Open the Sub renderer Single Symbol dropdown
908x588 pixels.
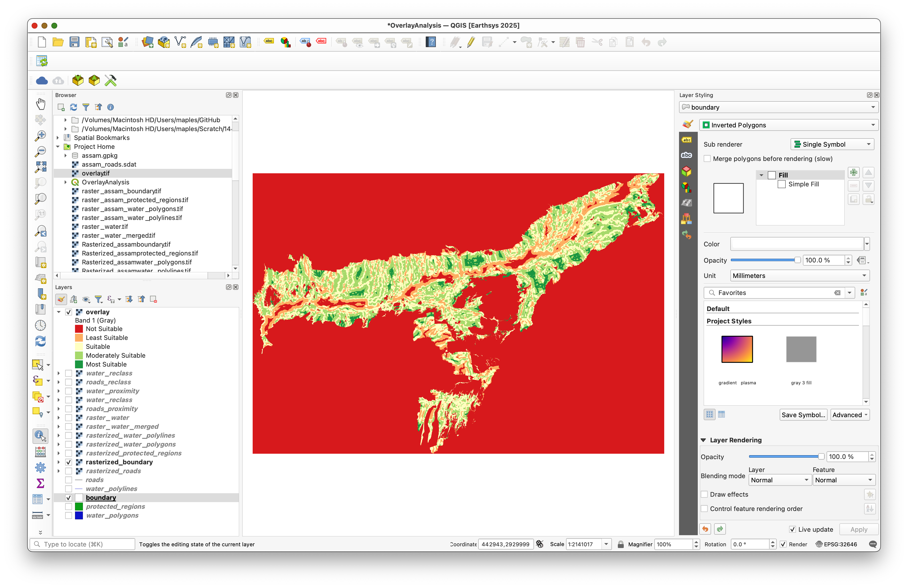[832, 144]
